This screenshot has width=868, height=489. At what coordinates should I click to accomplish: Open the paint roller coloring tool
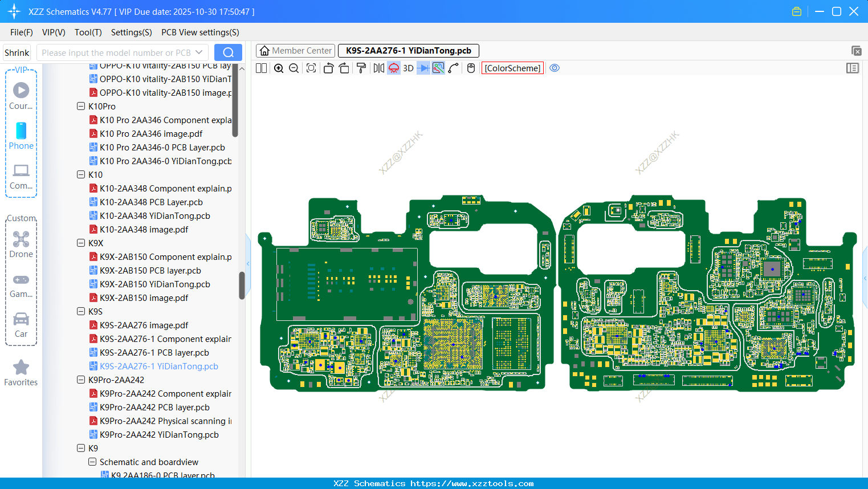click(x=361, y=68)
